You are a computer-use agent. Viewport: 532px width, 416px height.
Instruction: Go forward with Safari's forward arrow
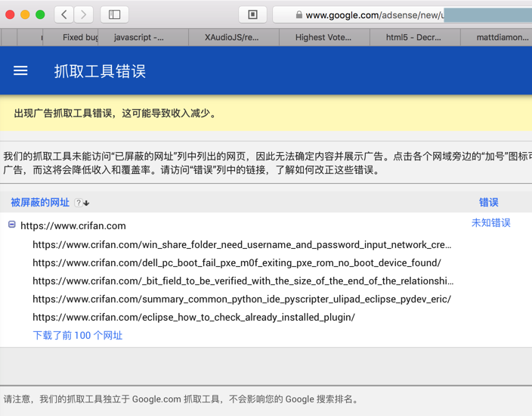(x=83, y=14)
